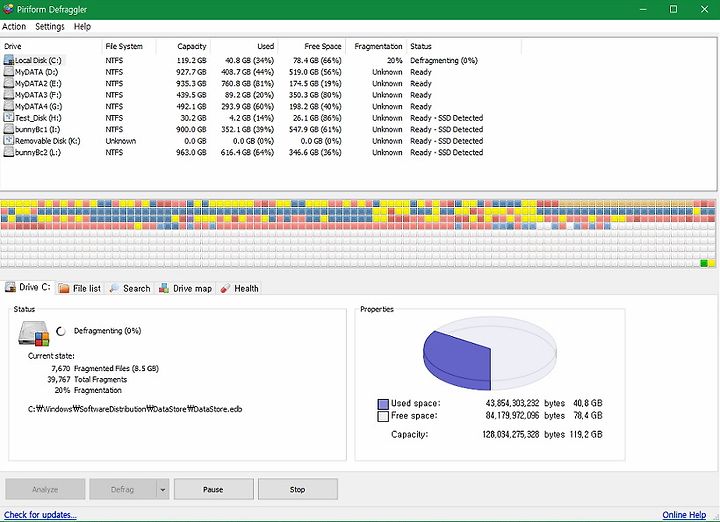Click the green block in the drive map
The width and height of the screenshot is (720, 522).
tap(703, 263)
